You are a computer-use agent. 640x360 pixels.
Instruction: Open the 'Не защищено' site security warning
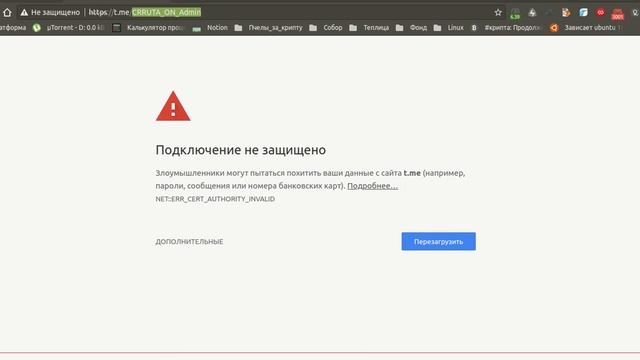coord(50,12)
